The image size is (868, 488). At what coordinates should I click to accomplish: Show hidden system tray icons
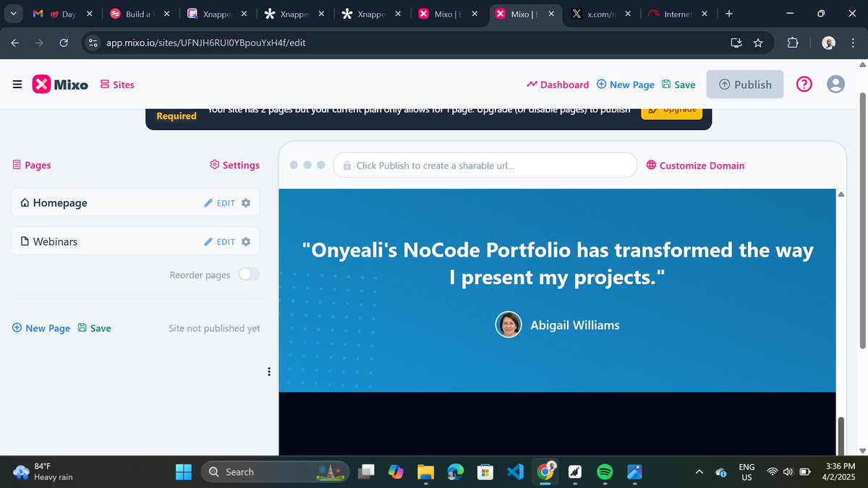point(699,471)
